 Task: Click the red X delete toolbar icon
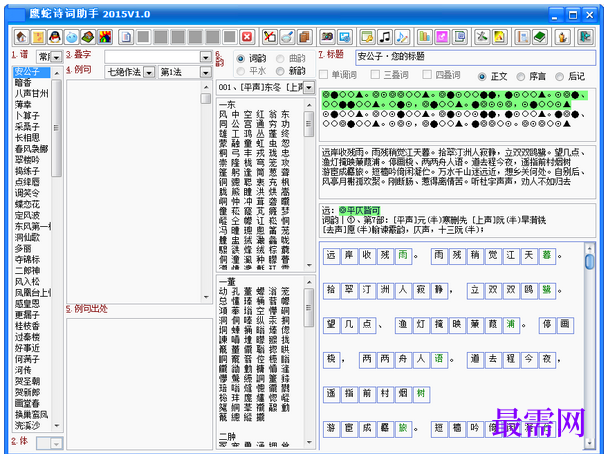[247, 37]
